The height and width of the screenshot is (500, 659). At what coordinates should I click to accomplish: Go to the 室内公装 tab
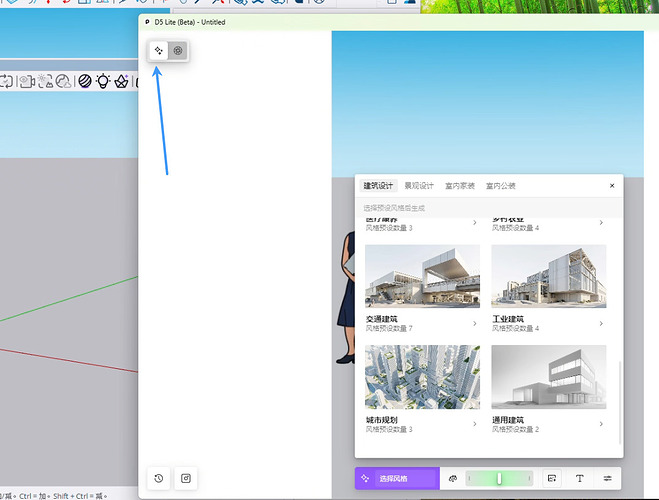[x=501, y=186]
